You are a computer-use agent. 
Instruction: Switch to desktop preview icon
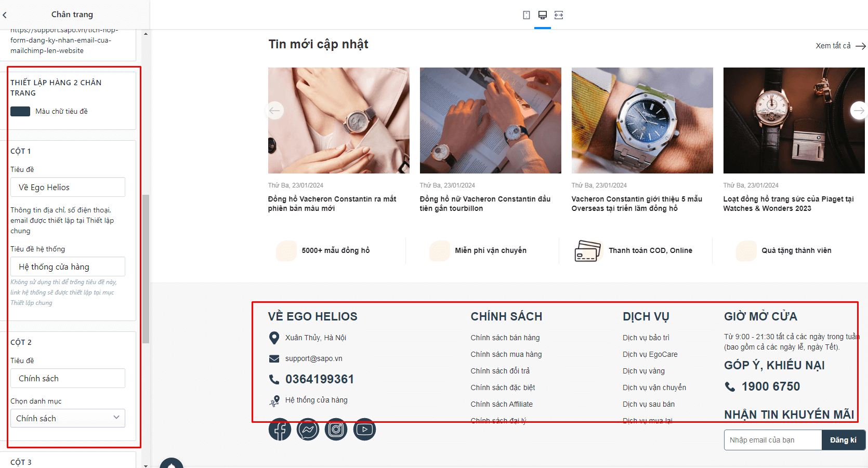click(543, 15)
